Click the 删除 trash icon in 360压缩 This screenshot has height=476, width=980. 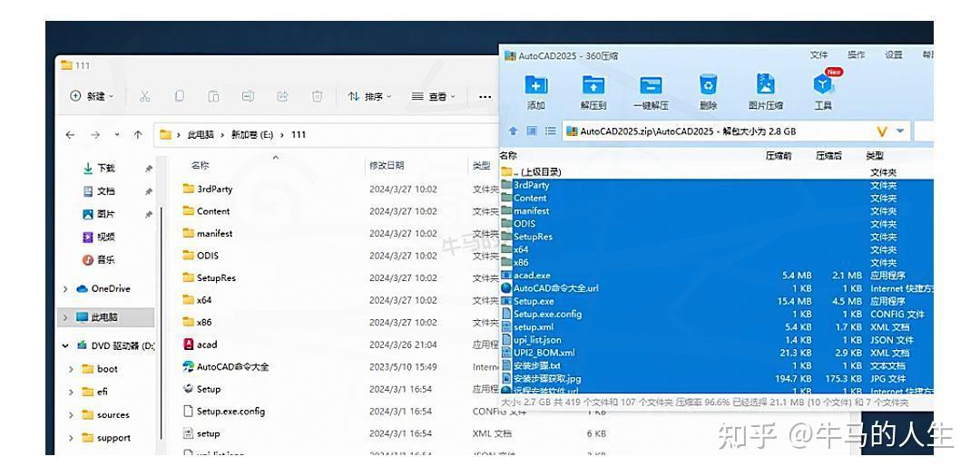708,84
